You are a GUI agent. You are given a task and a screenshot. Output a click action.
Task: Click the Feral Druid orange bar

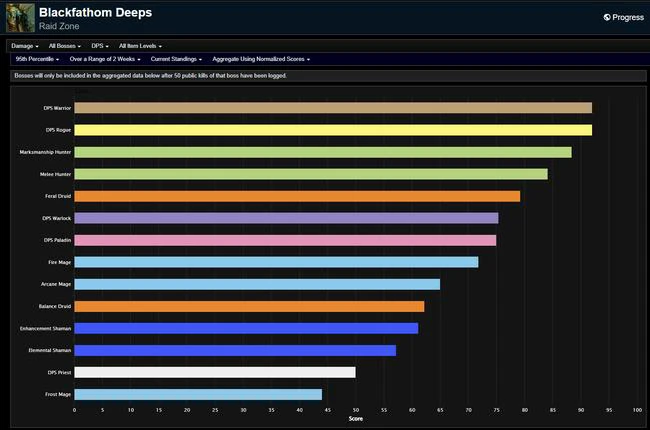pos(297,196)
